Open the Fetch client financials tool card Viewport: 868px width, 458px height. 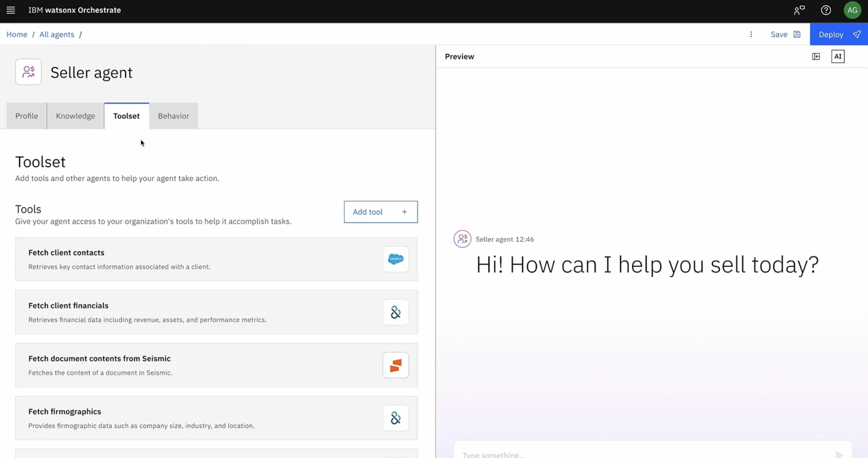click(216, 312)
